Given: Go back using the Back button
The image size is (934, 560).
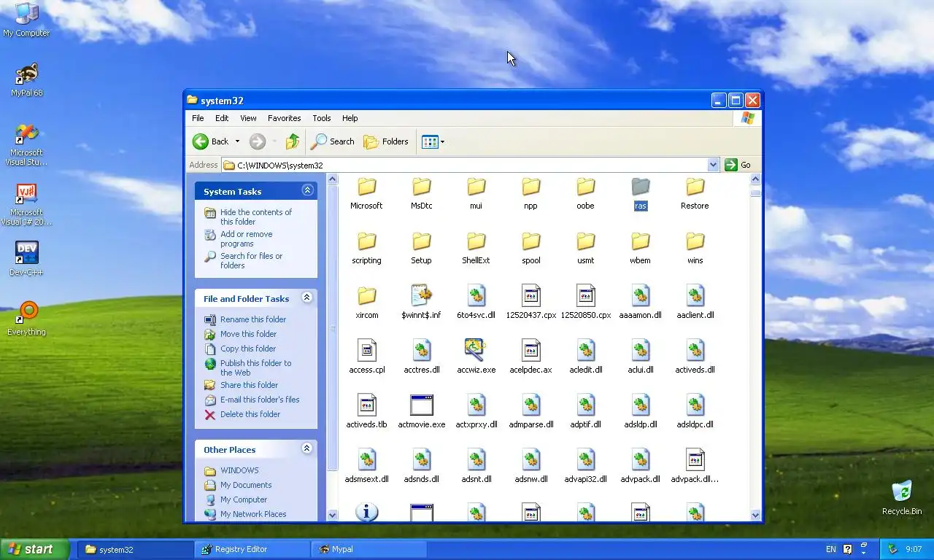Looking at the screenshot, I should pyautogui.click(x=210, y=141).
